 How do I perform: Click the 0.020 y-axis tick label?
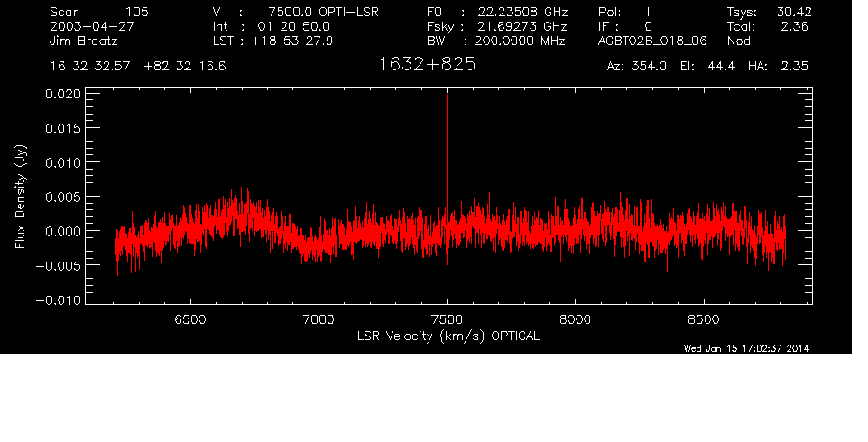tap(62, 94)
